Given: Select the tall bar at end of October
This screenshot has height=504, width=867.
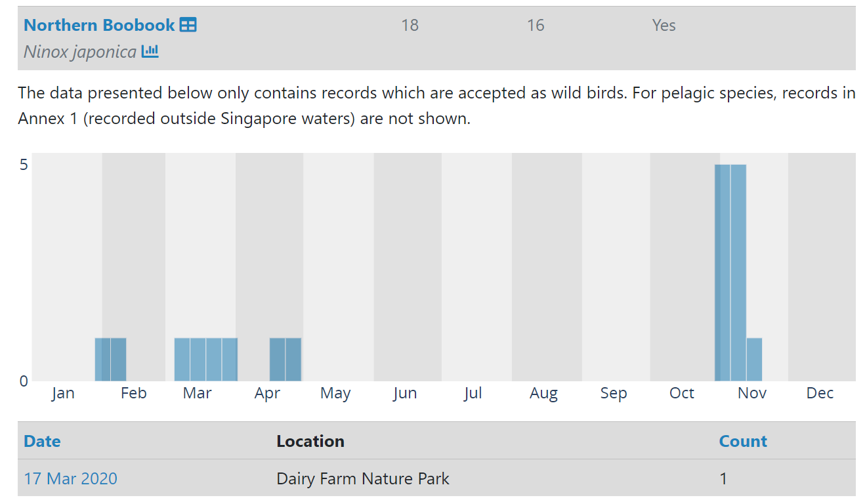Looking at the screenshot, I should [x=722, y=272].
